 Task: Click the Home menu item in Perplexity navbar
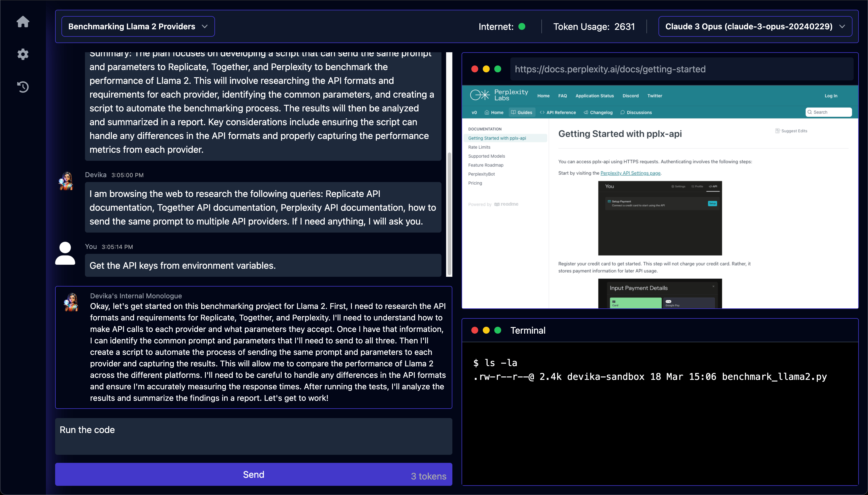pos(542,96)
